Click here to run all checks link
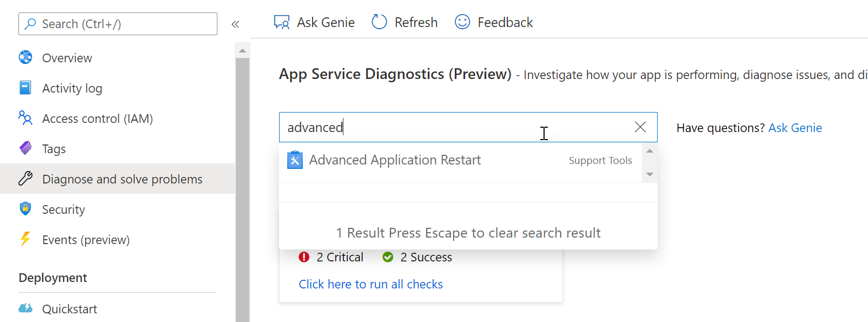The height and width of the screenshot is (322, 868). click(371, 284)
